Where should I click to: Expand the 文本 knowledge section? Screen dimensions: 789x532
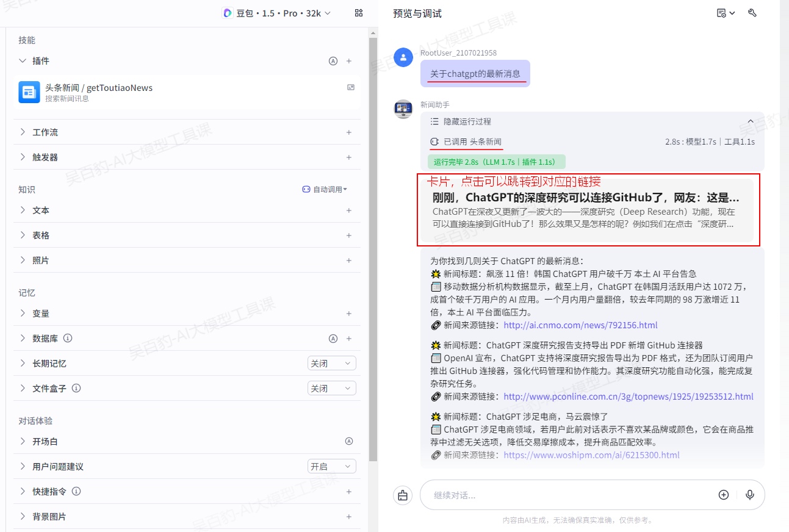pyautogui.click(x=23, y=210)
